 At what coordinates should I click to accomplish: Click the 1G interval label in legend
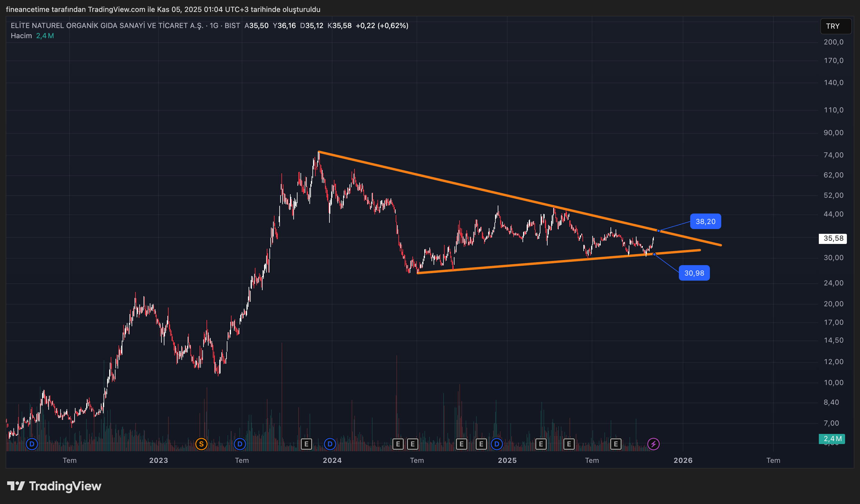(214, 26)
